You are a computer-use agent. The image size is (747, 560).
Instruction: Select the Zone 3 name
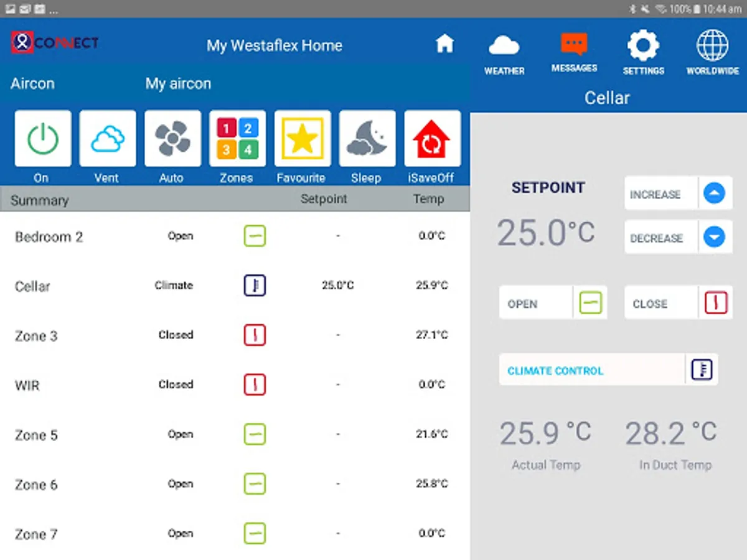(x=36, y=336)
